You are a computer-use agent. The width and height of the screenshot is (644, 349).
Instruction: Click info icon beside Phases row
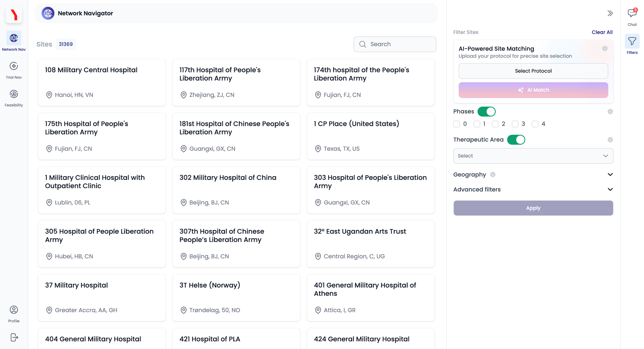coord(610,112)
